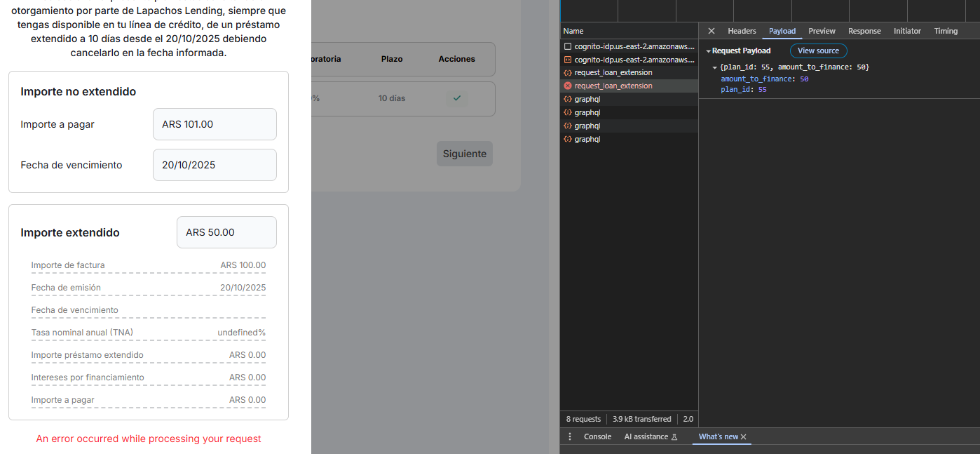The height and width of the screenshot is (454, 980).
Task: Click the Importe extendido amount field
Action: [x=226, y=232]
